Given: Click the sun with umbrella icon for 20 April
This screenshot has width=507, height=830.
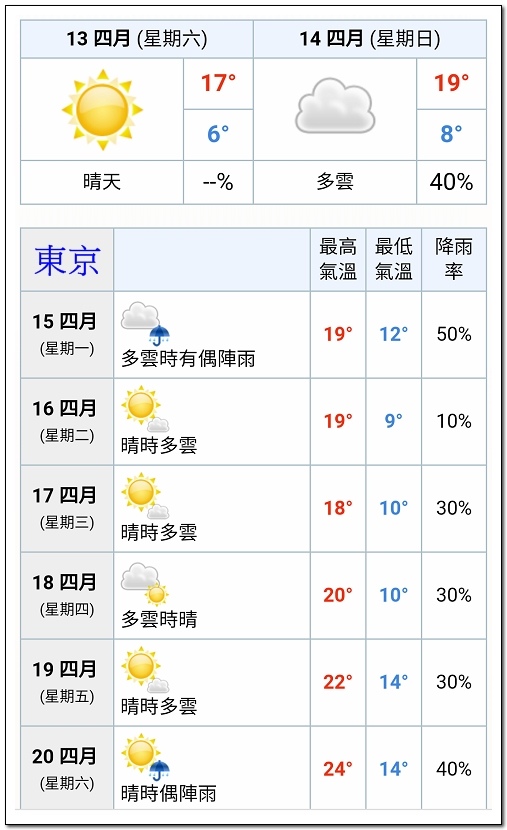Looking at the screenshot, I should point(146,757).
